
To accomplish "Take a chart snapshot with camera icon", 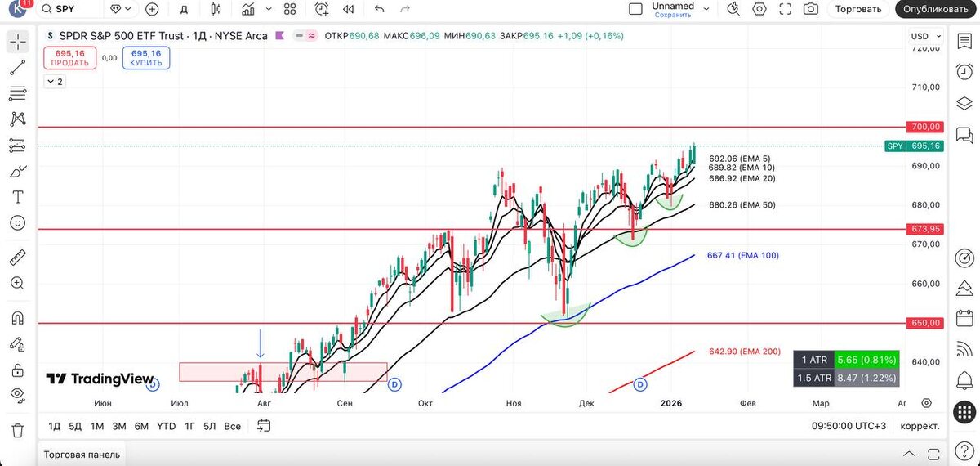I will 811,9.
